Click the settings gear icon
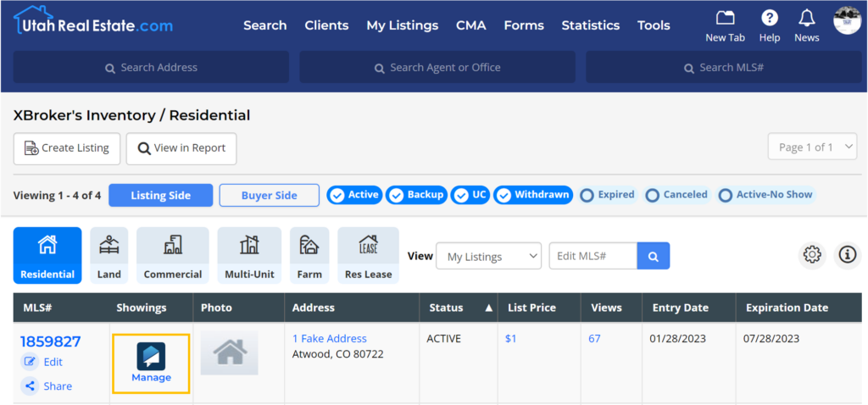 click(x=812, y=254)
